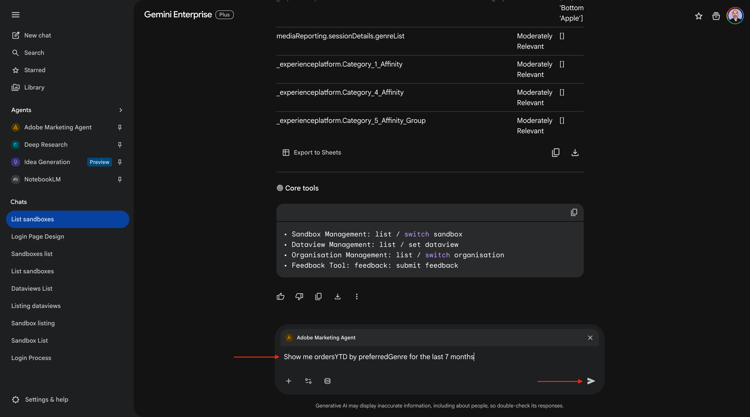This screenshot has width=750, height=417.
Task: Copy the table with the copy icon
Action: pos(556,153)
